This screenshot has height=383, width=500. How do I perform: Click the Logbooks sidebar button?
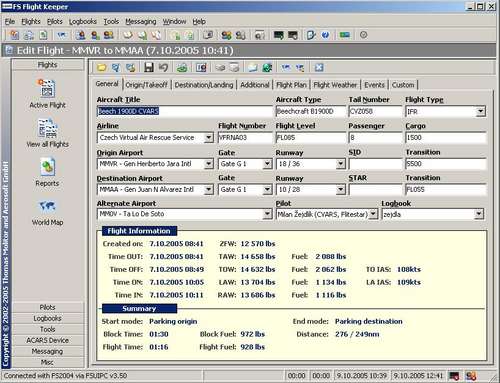48,318
